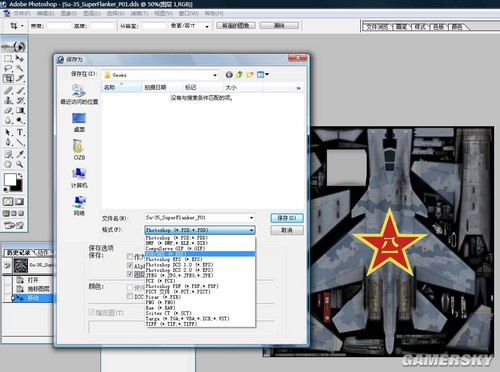
Task: Click the white foreground color swatch
Action: pos(10,179)
